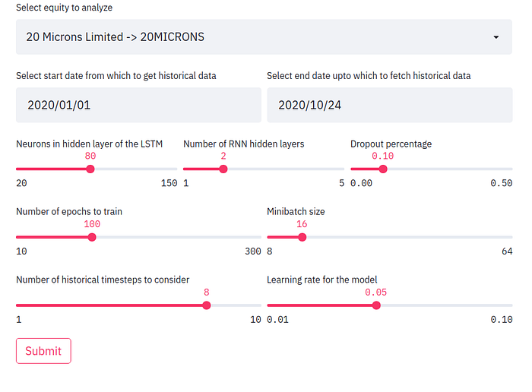
Task: Click the minibatch size slider handle
Action: [302, 237]
